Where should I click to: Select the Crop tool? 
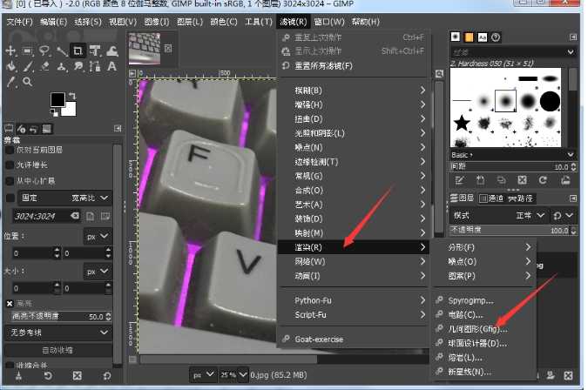(x=78, y=50)
